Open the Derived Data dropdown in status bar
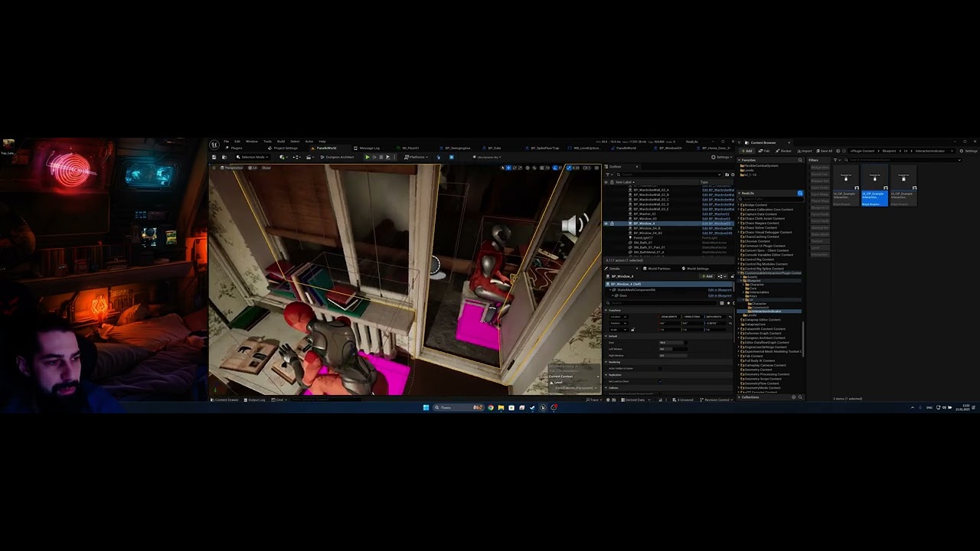The width and height of the screenshot is (980, 551). (x=637, y=399)
